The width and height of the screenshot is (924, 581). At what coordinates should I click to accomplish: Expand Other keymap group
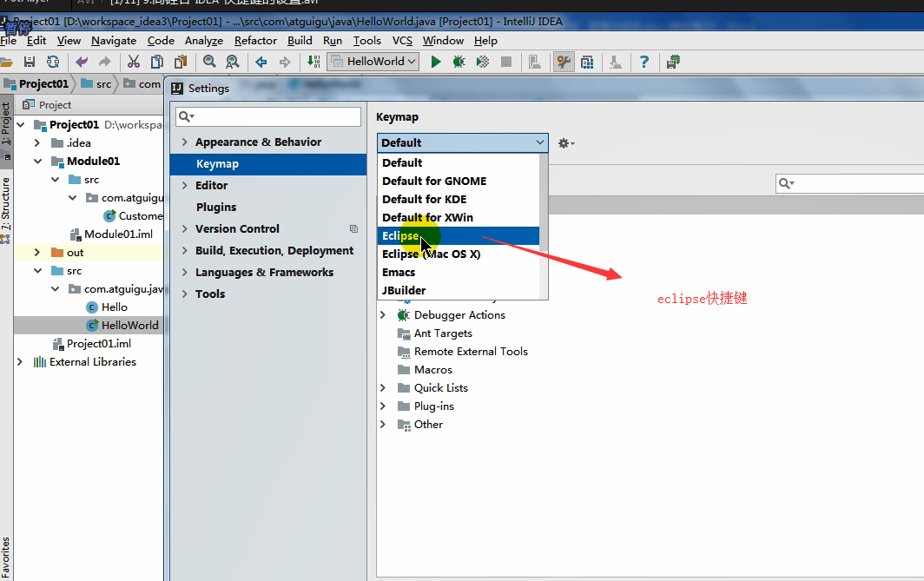(x=383, y=425)
